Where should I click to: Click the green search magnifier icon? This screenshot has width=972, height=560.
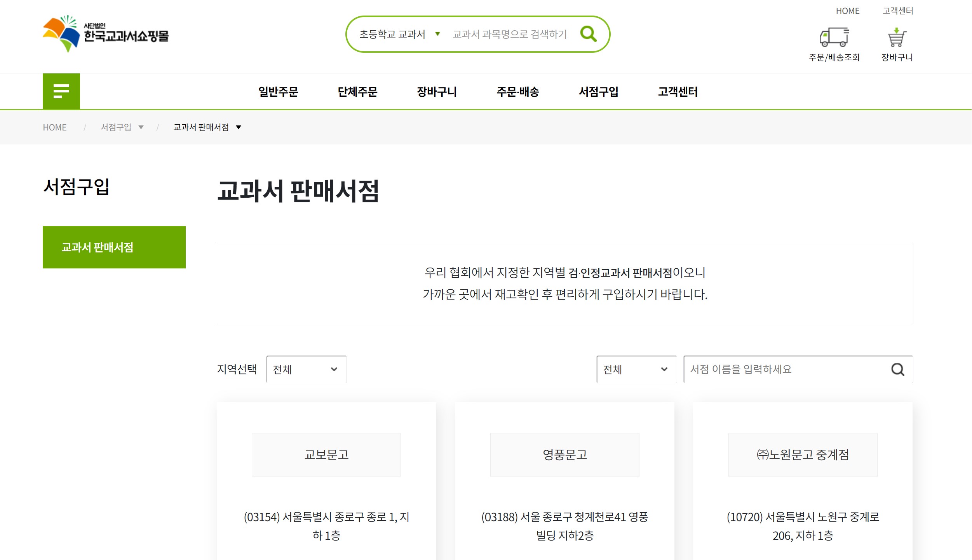[x=588, y=34]
